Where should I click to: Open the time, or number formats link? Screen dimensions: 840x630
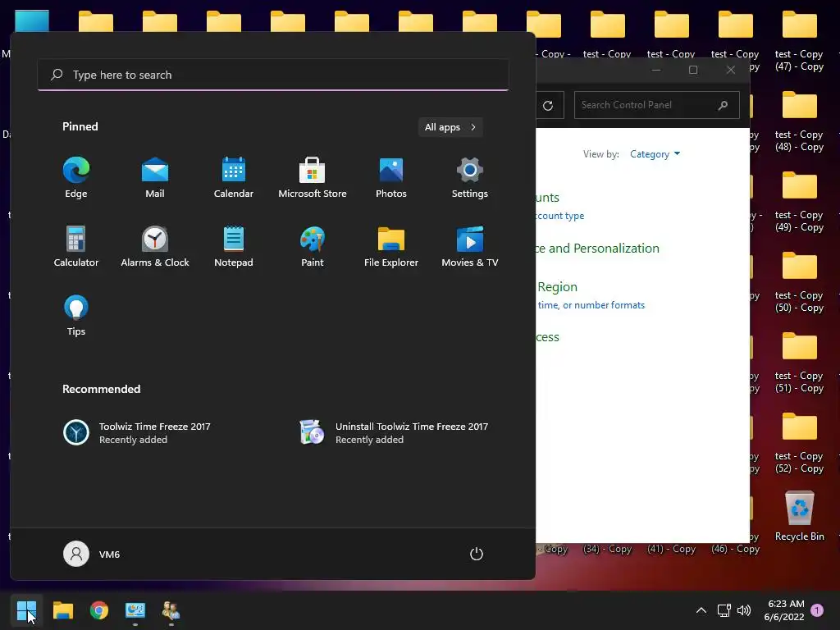click(591, 305)
